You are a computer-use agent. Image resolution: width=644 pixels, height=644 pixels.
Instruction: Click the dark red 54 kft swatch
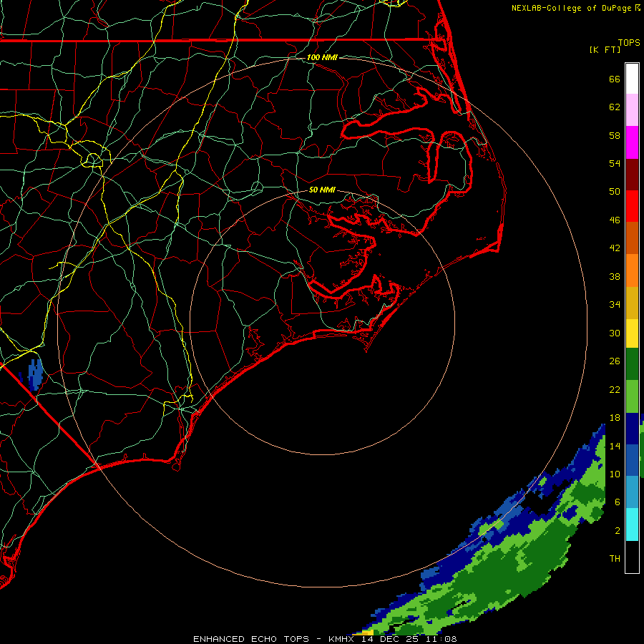coord(632,174)
